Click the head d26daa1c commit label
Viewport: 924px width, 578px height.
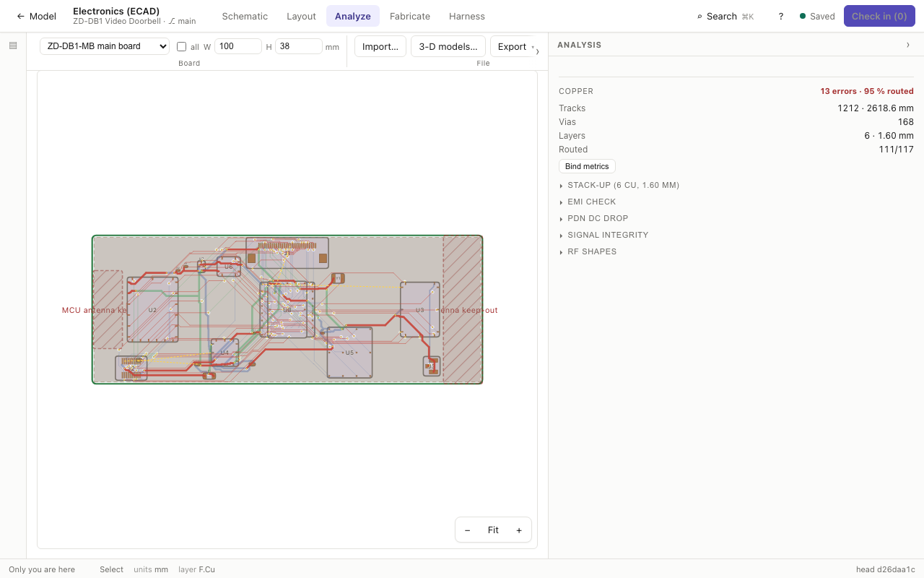[x=886, y=569]
